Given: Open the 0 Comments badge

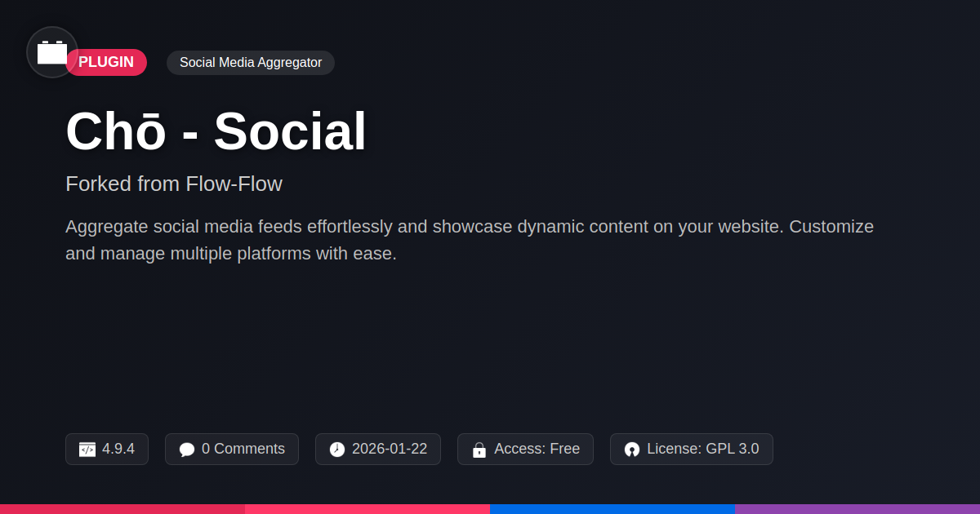Looking at the screenshot, I should pyautogui.click(x=232, y=449).
